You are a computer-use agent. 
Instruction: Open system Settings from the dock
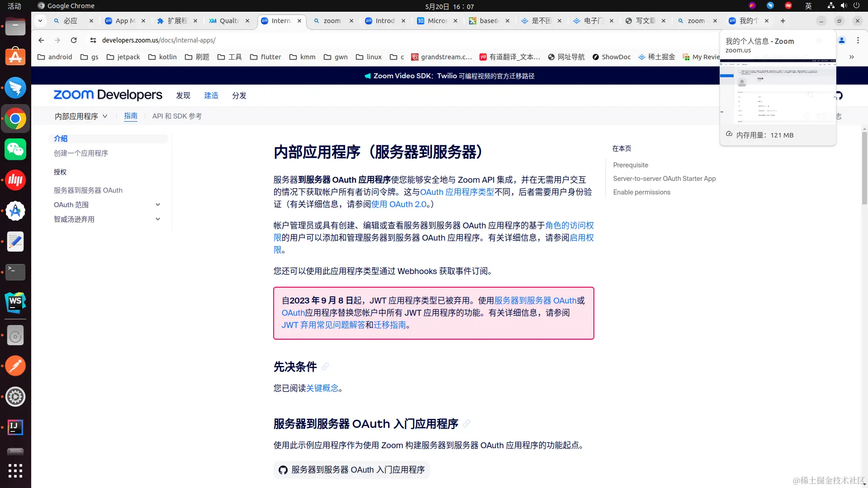point(15,397)
